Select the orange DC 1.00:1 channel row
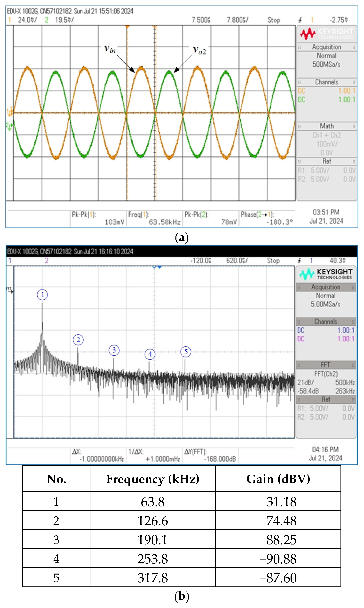This screenshot has height=608, width=364. [326, 91]
